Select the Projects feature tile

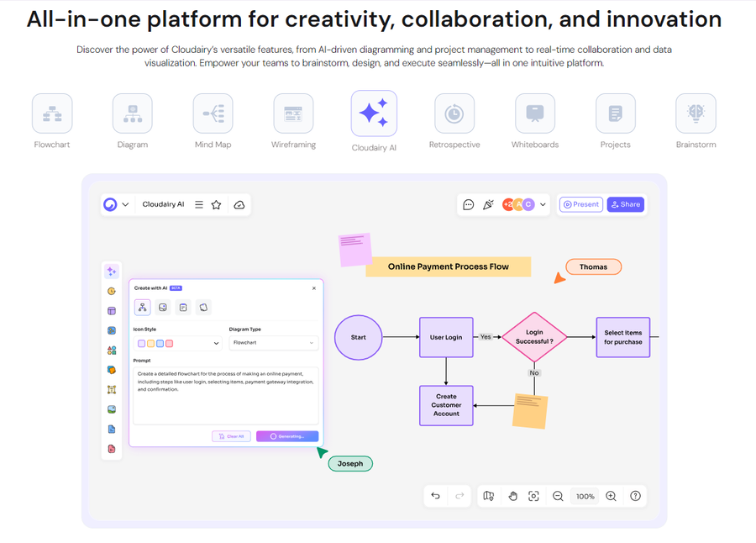[x=616, y=113]
